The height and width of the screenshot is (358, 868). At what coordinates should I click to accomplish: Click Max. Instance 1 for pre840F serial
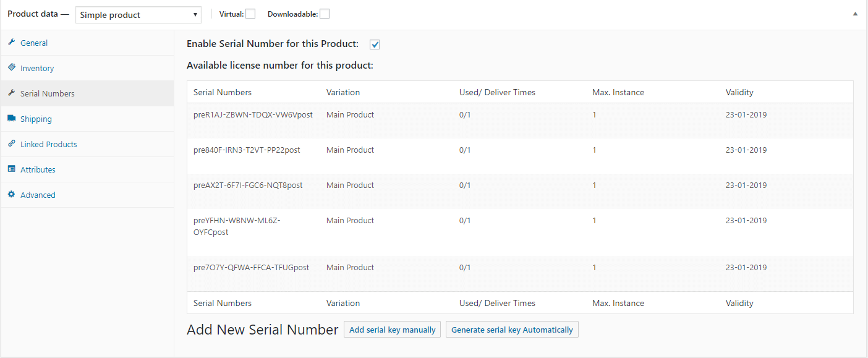(x=594, y=150)
